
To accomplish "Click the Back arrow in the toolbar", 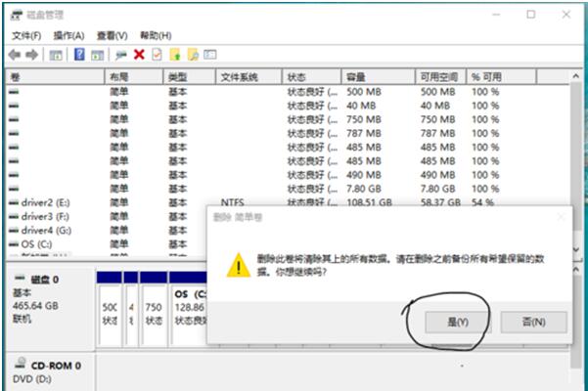I will [15, 55].
